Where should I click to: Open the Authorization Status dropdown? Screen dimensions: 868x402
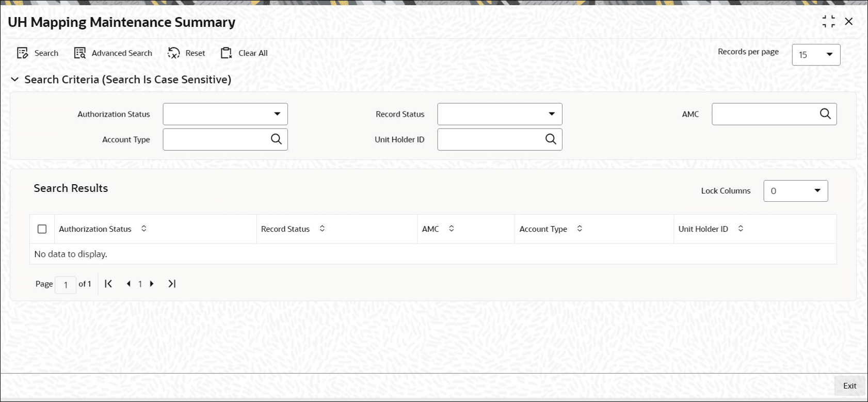(x=226, y=114)
